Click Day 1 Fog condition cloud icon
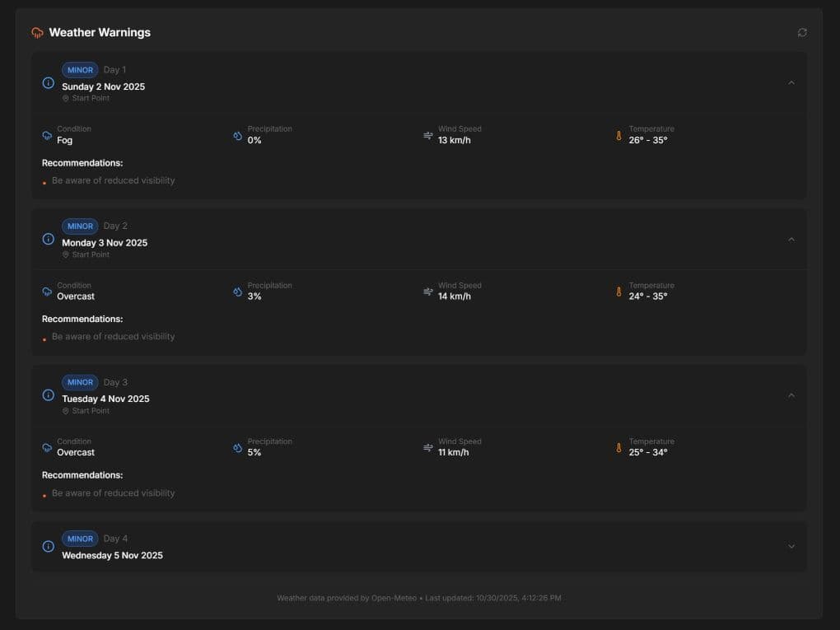This screenshot has width=840, height=630. pyautogui.click(x=47, y=136)
